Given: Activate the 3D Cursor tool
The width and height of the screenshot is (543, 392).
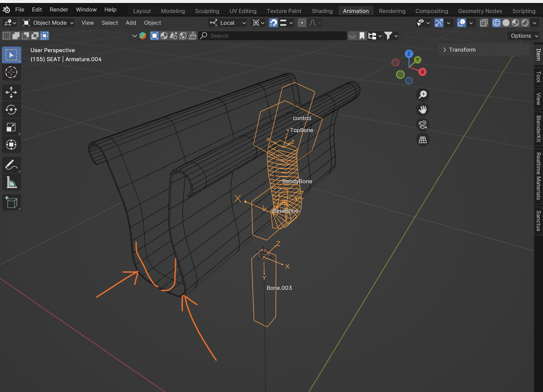Looking at the screenshot, I should [x=11, y=72].
